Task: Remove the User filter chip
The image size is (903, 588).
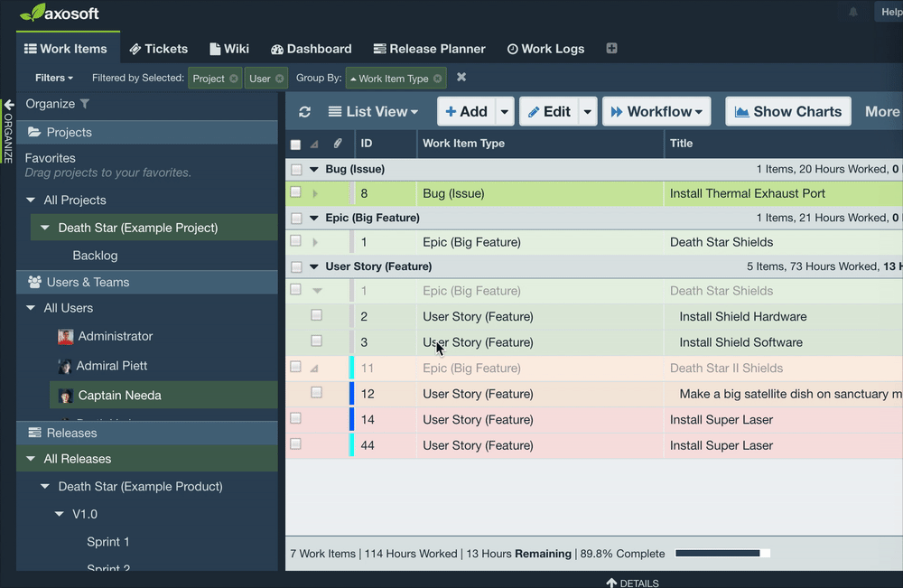Action: point(279,79)
